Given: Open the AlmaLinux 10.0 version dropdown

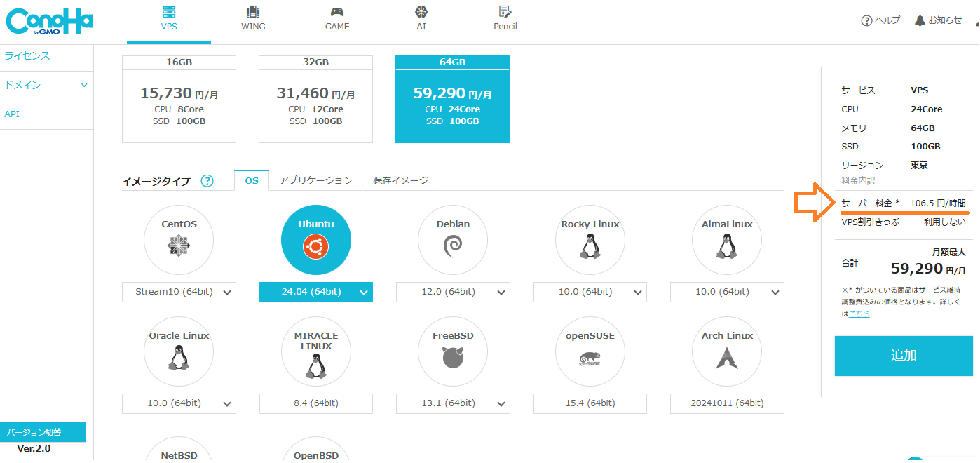Looking at the screenshot, I should (727, 292).
